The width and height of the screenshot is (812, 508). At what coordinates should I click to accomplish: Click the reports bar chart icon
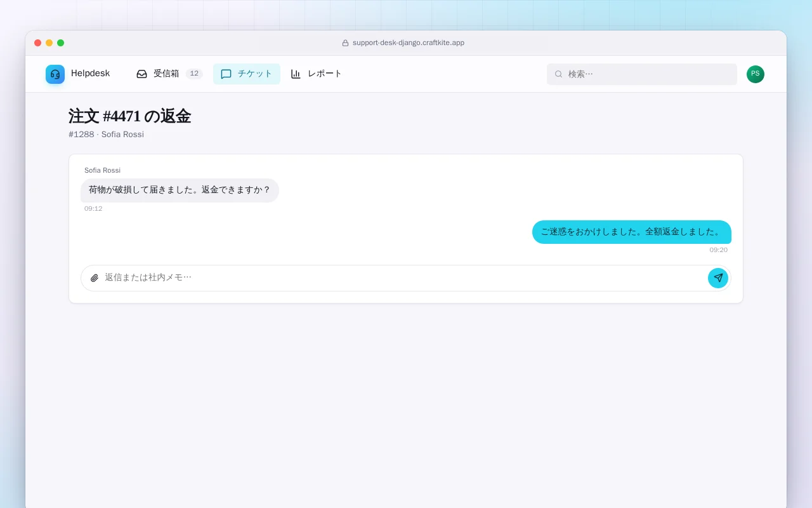click(x=296, y=74)
